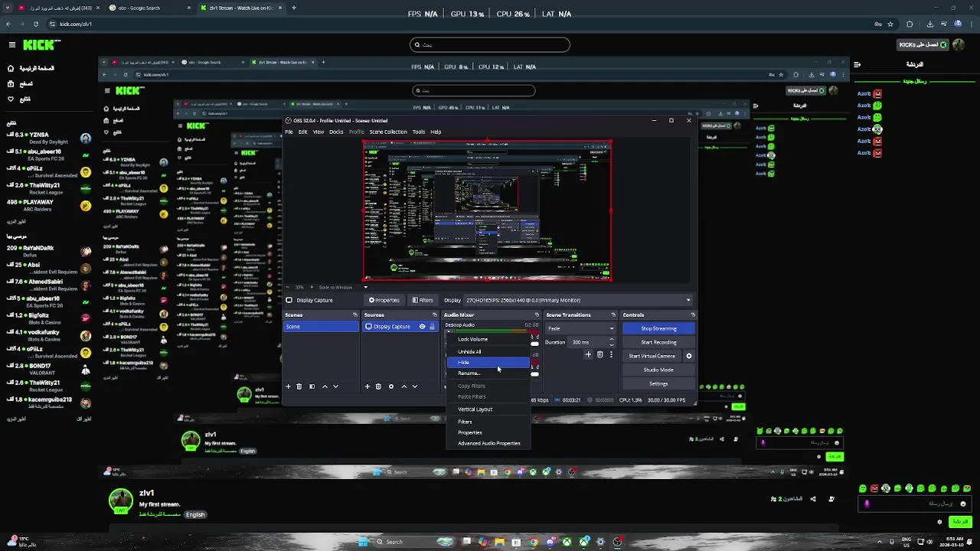Open Properties button in source toolbar
This screenshot has width=980, height=551.
[384, 300]
